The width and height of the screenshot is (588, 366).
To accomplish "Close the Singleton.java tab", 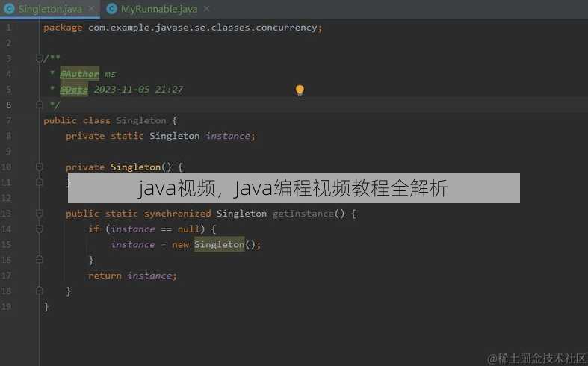I will point(91,8).
